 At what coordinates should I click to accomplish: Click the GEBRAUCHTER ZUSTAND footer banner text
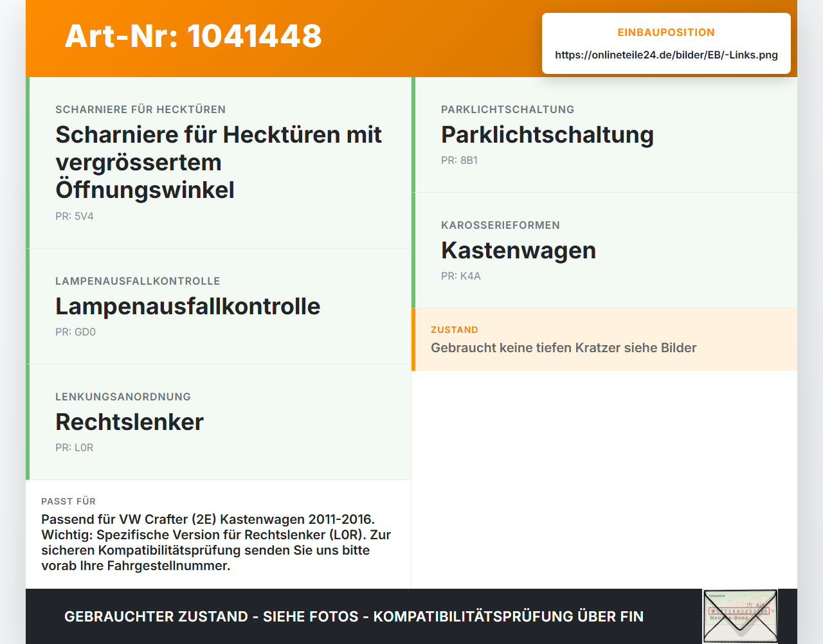[354, 616]
